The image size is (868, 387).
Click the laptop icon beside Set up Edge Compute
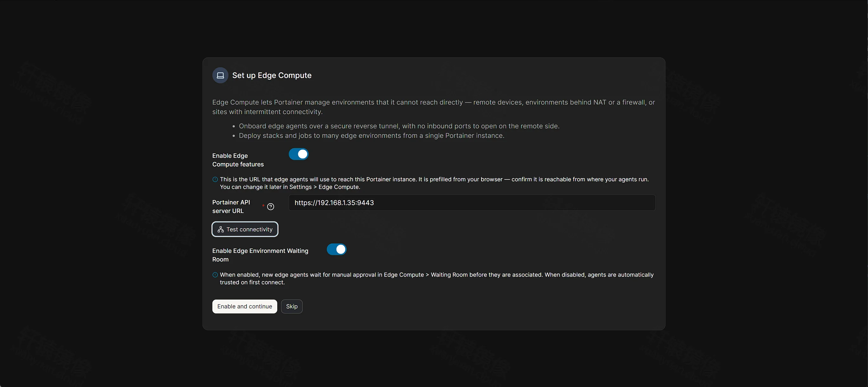point(220,75)
